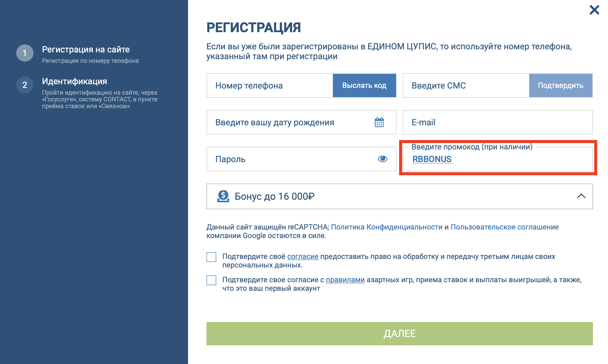Open the правилами rules link

(x=345, y=280)
